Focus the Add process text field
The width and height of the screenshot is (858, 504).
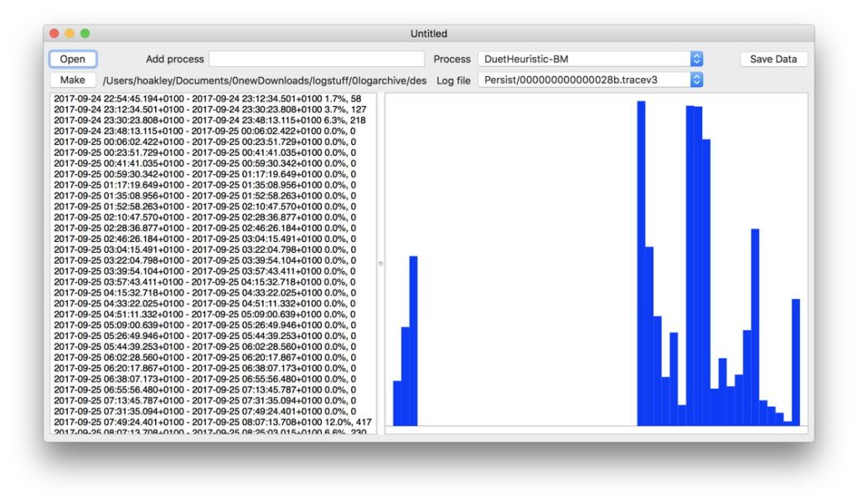coord(317,59)
